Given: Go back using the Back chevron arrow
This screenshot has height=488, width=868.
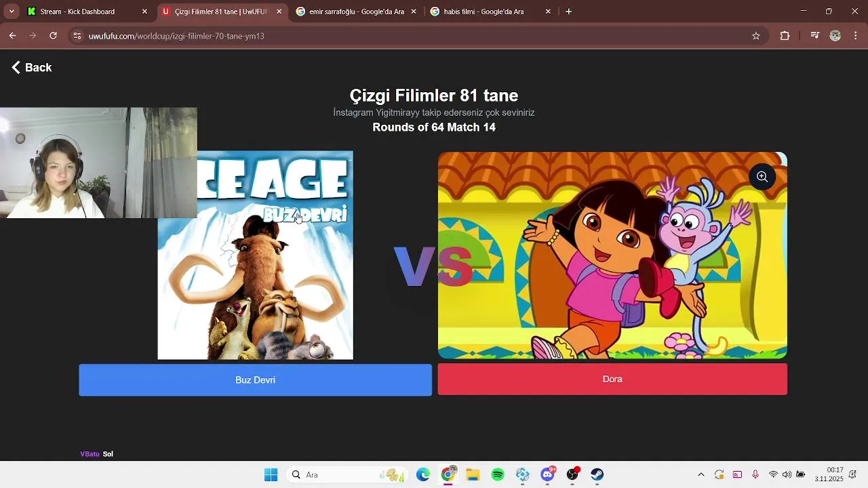Looking at the screenshot, I should tap(16, 67).
